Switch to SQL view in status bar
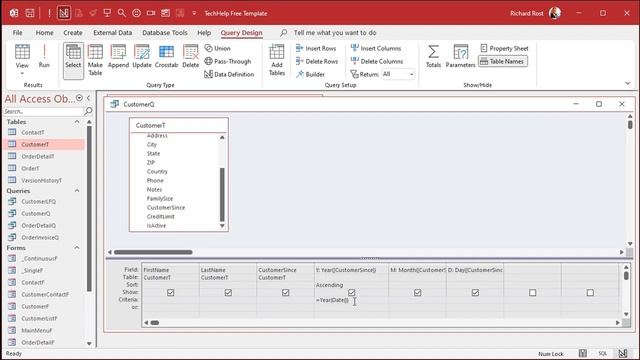Viewport: 640px width, 360px height. 602,353
